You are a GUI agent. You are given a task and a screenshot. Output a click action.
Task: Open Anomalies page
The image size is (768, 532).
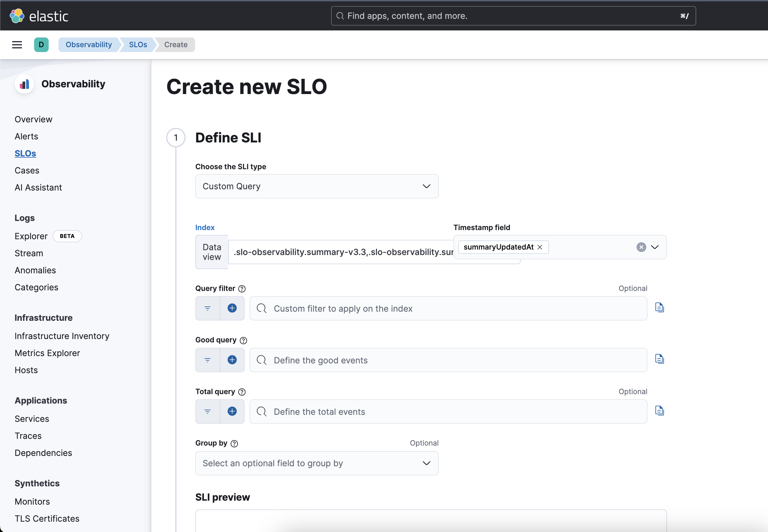pyautogui.click(x=35, y=270)
